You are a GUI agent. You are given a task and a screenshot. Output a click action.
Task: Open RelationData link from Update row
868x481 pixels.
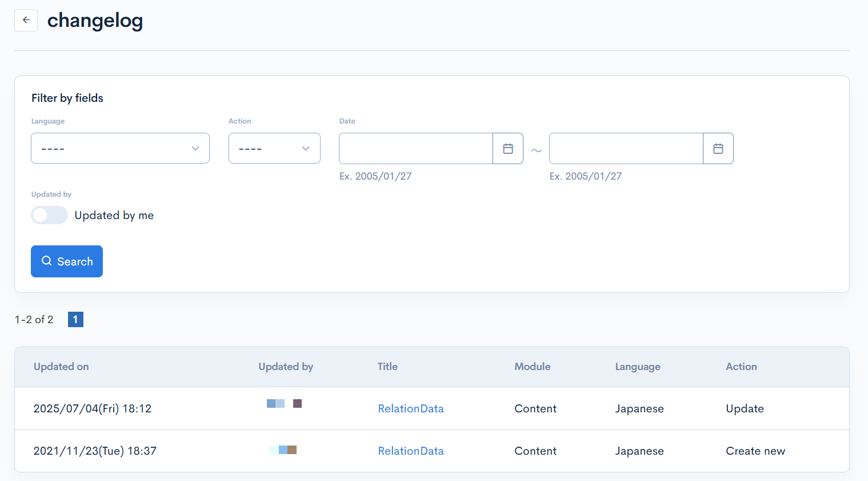410,408
